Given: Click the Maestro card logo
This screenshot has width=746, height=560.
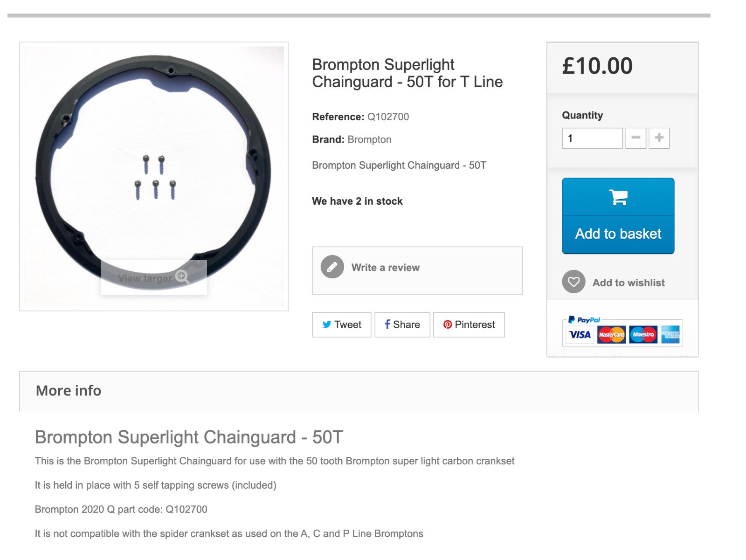Looking at the screenshot, I should [643, 334].
